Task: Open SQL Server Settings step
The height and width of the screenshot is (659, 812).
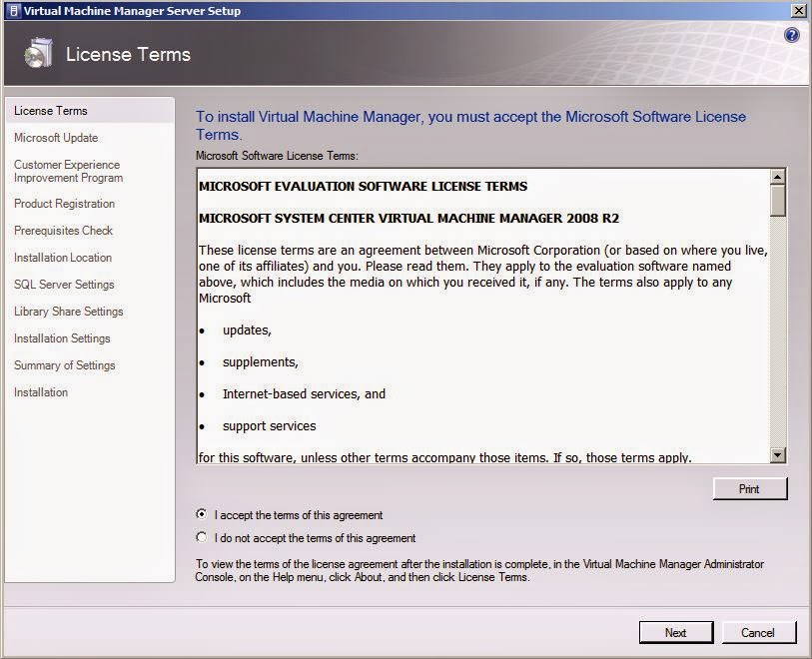Action: point(64,285)
